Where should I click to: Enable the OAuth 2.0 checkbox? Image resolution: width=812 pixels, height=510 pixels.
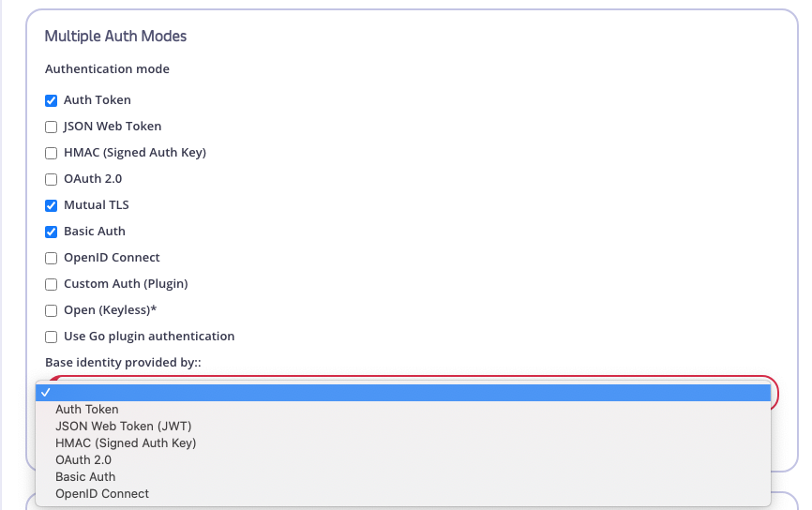coord(52,179)
